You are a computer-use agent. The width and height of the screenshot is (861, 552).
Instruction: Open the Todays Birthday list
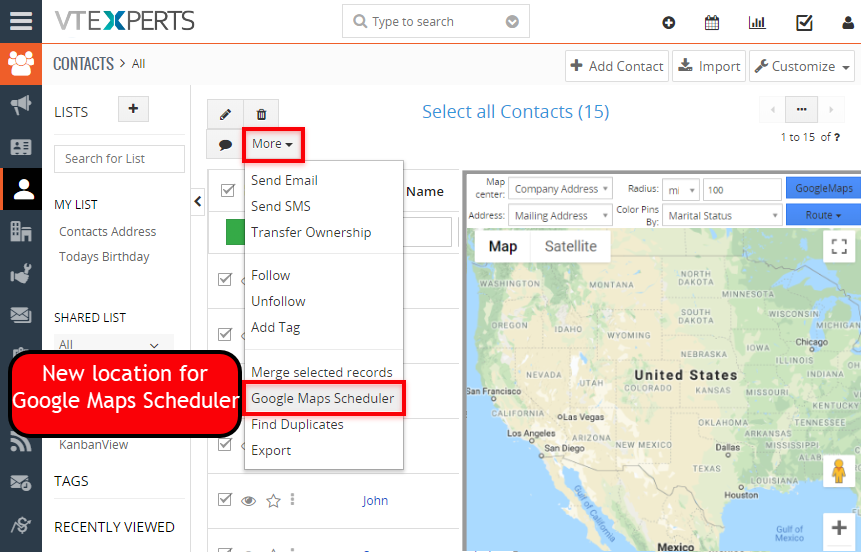pos(104,257)
